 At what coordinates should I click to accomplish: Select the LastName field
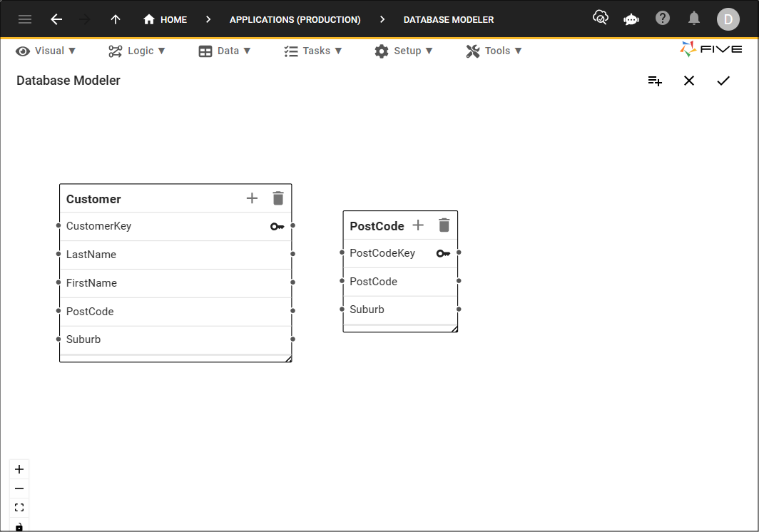coord(175,255)
